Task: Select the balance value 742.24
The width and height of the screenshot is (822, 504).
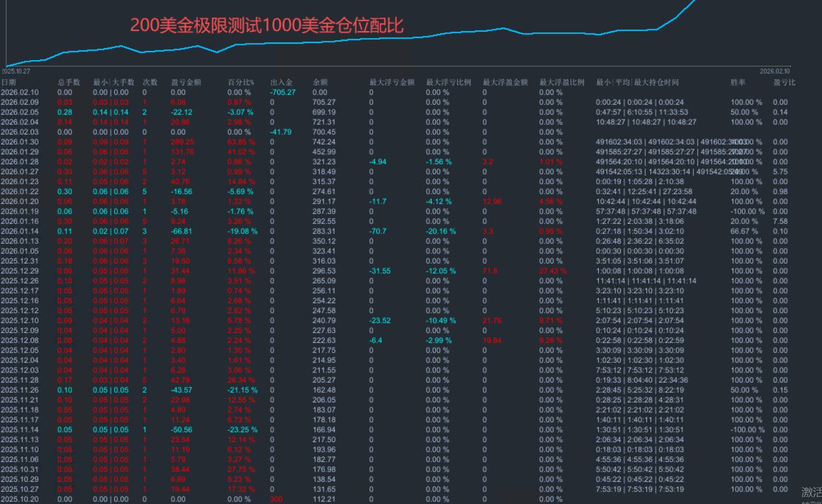Action: pyautogui.click(x=324, y=142)
